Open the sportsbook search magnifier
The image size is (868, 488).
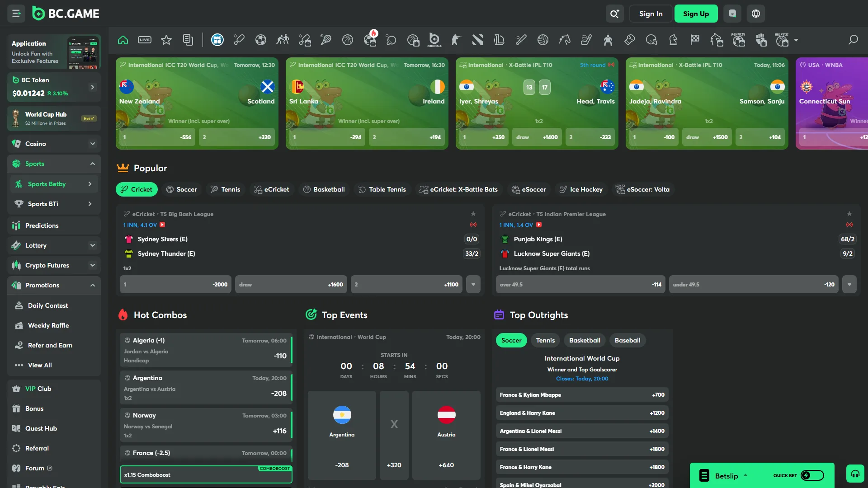point(853,40)
